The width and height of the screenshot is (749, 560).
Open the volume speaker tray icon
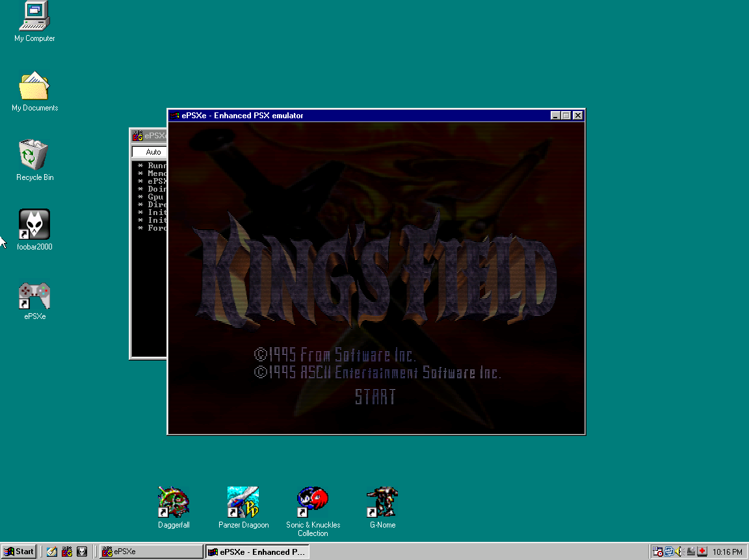679,552
